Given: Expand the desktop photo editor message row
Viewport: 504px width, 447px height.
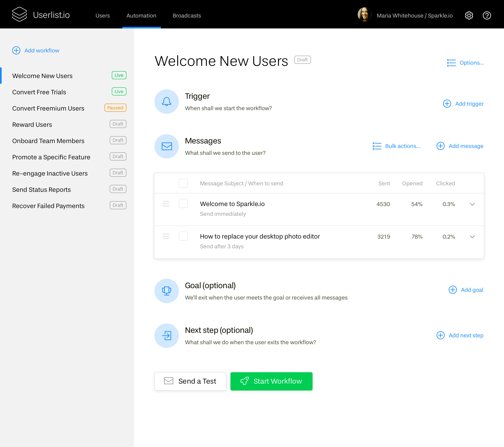Looking at the screenshot, I should 472,237.
